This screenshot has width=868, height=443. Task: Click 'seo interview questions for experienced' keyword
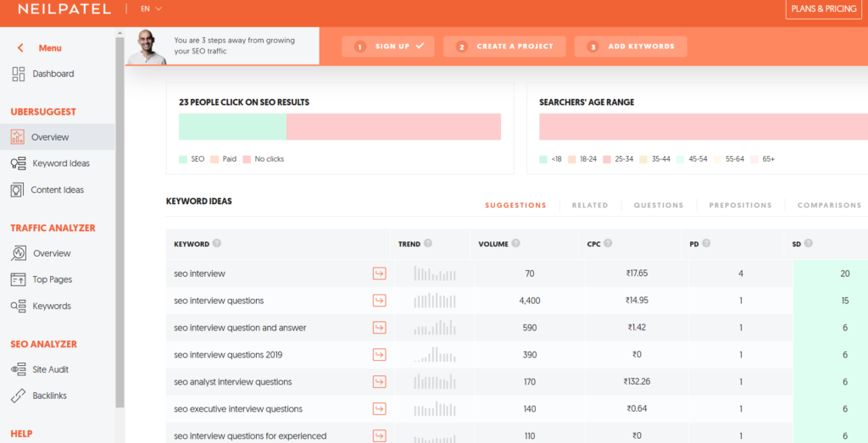(250, 436)
